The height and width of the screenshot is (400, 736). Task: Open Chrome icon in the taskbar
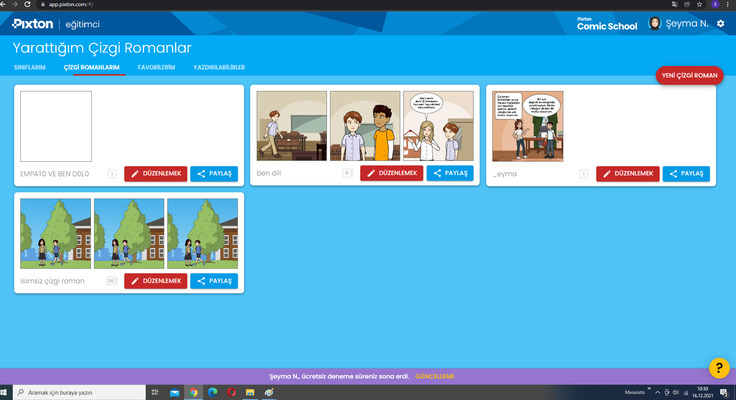coord(194,393)
